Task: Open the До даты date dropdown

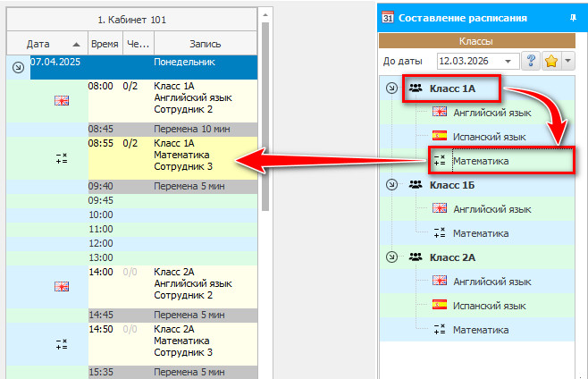Action: point(509,61)
